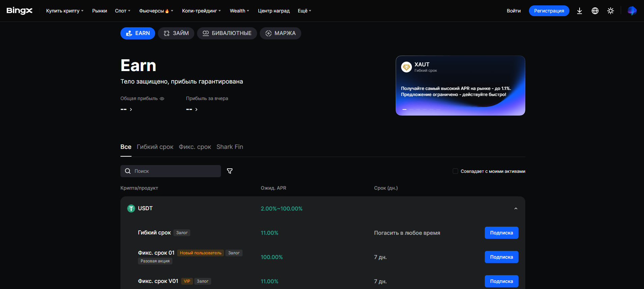Select the Гибкий срок filter tab
Screen dimensions: 644x289
tap(155, 147)
